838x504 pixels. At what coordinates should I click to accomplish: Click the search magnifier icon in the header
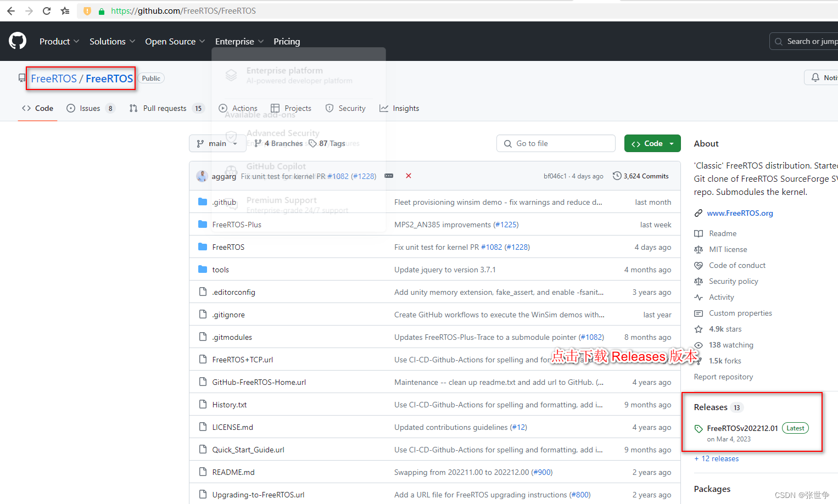tap(779, 42)
